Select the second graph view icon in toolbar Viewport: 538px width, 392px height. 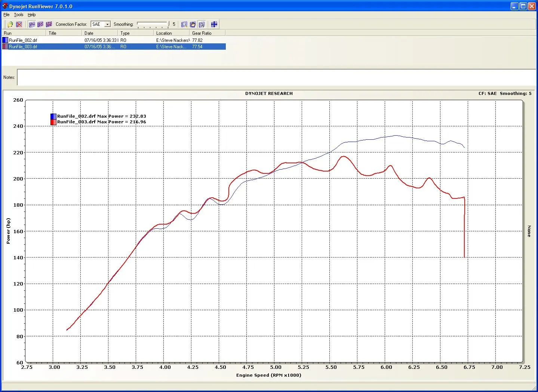point(40,24)
